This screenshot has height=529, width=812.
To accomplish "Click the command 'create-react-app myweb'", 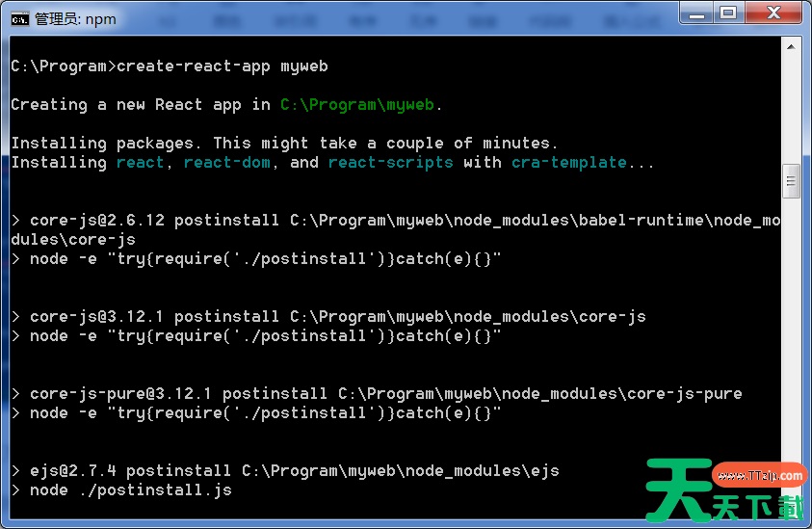I will pos(223,66).
